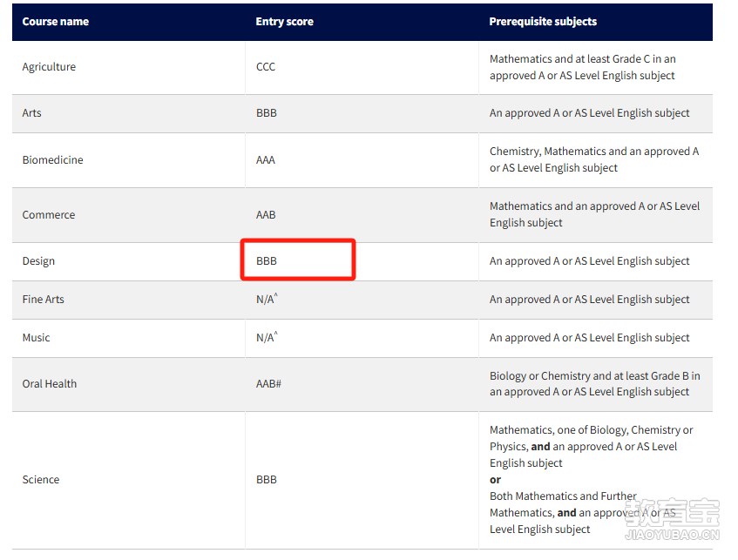The width and height of the screenshot is (738, 560).
Task: Click the Design course name
Action: [38, 261]
